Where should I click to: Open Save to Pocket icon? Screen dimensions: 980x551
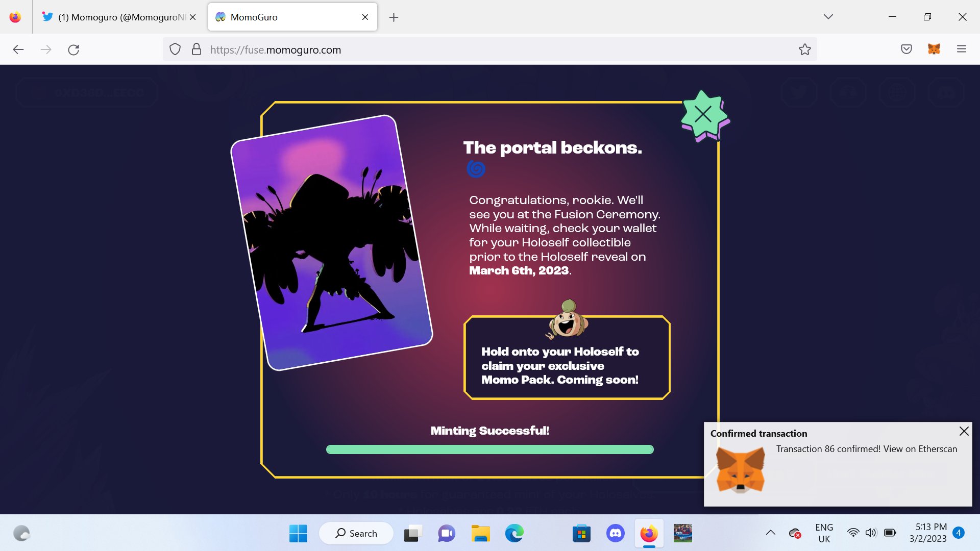[906, 49]
